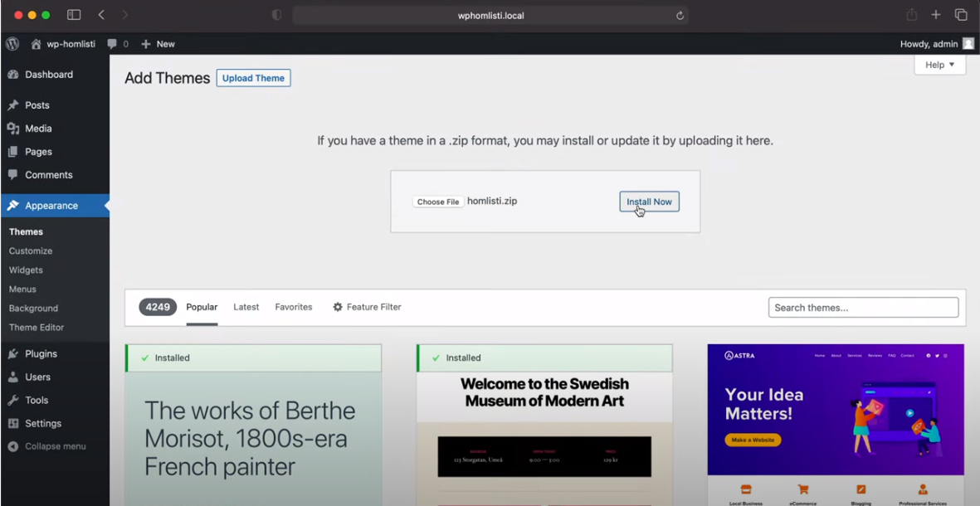Select the Appearance menu label
This screenshot has width=980, height=506.
[x=51, y=206]
